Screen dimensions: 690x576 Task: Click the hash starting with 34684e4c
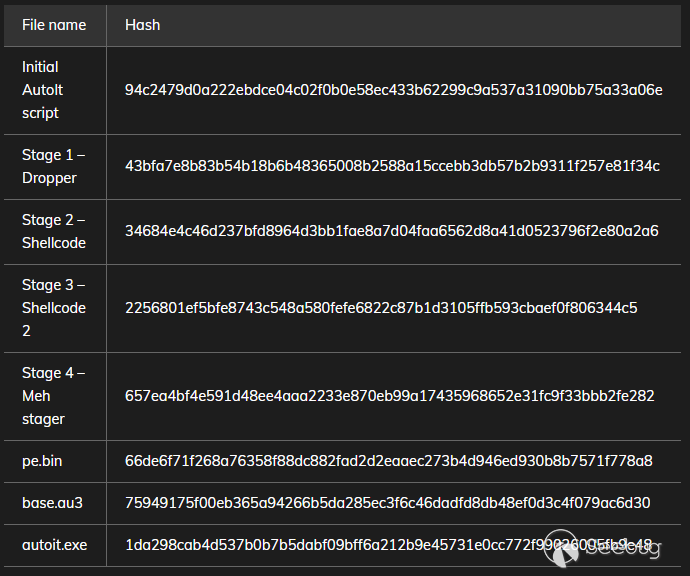pyautogui.click(x=391, y=231)
